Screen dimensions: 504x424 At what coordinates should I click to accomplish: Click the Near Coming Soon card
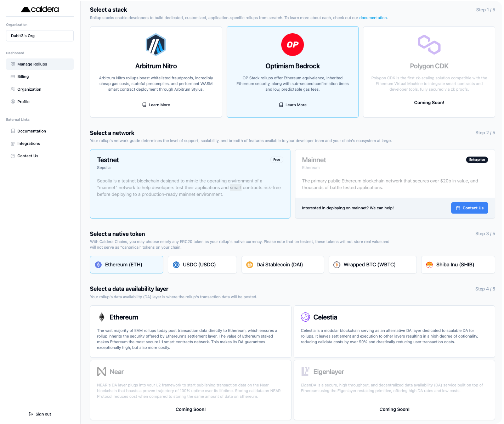tap(191, 390)
